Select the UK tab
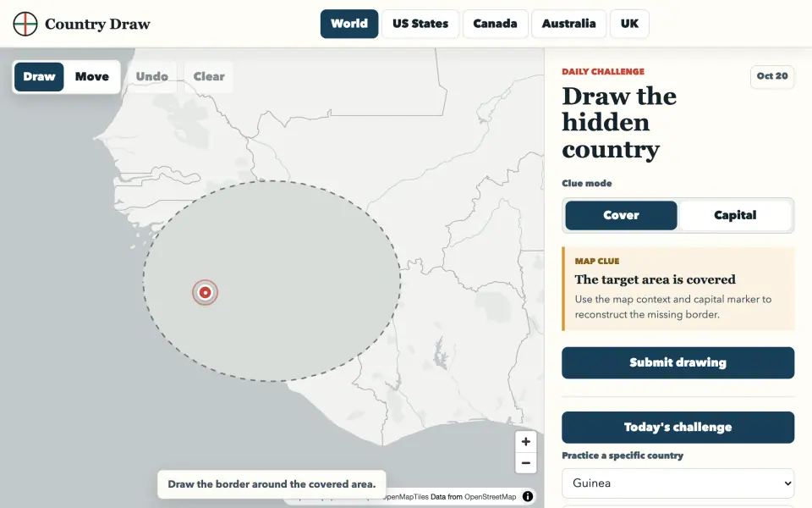 [629, 24]
